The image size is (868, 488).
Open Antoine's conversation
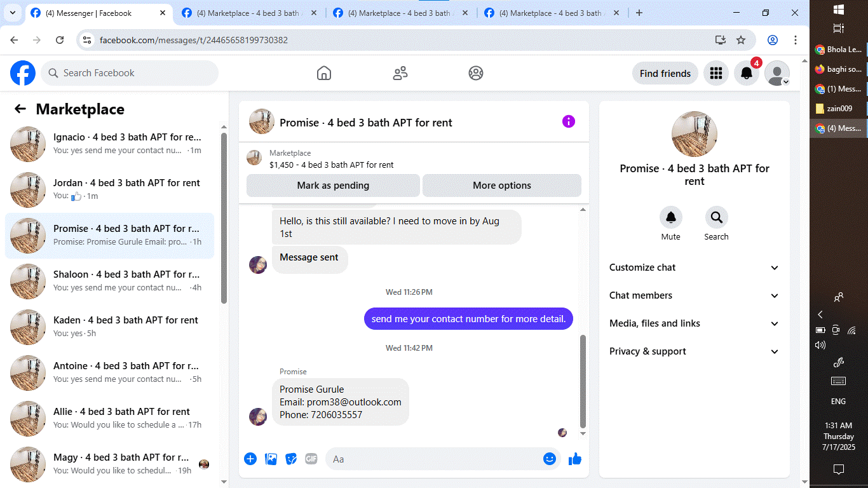(x=109, y=372)
